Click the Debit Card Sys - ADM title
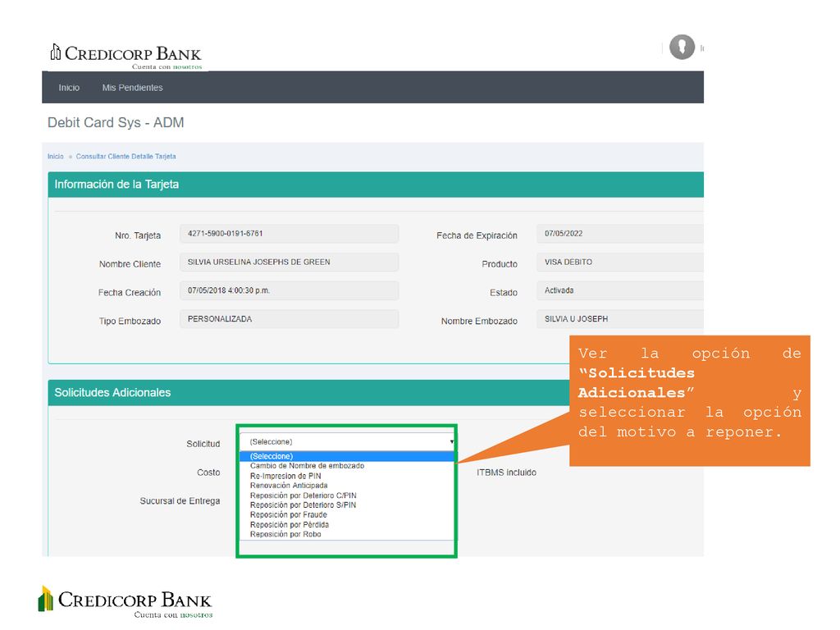840x630 pixels. pyautogui.click(x=116, y=123)
